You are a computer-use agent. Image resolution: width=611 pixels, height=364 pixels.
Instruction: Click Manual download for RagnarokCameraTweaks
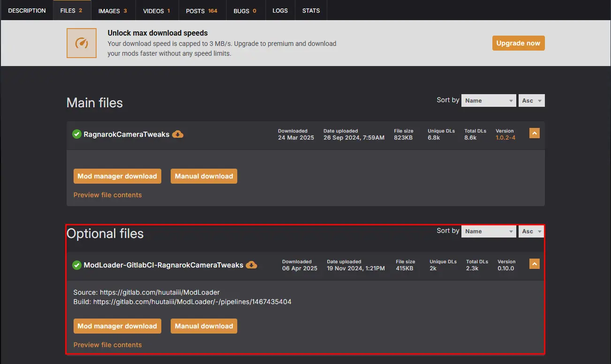pyautogui.click(x=204, y=176)
